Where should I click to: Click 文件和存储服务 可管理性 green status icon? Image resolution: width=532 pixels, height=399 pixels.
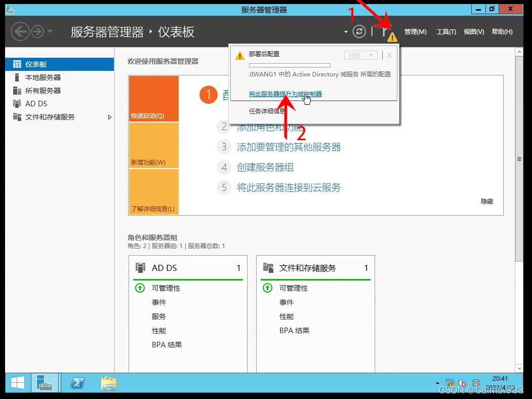267,288
